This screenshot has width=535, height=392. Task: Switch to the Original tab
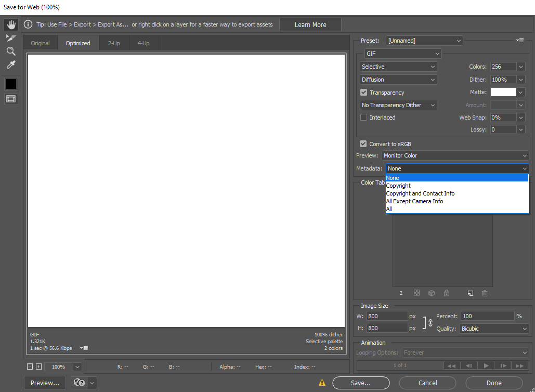[x=40, y=43]
